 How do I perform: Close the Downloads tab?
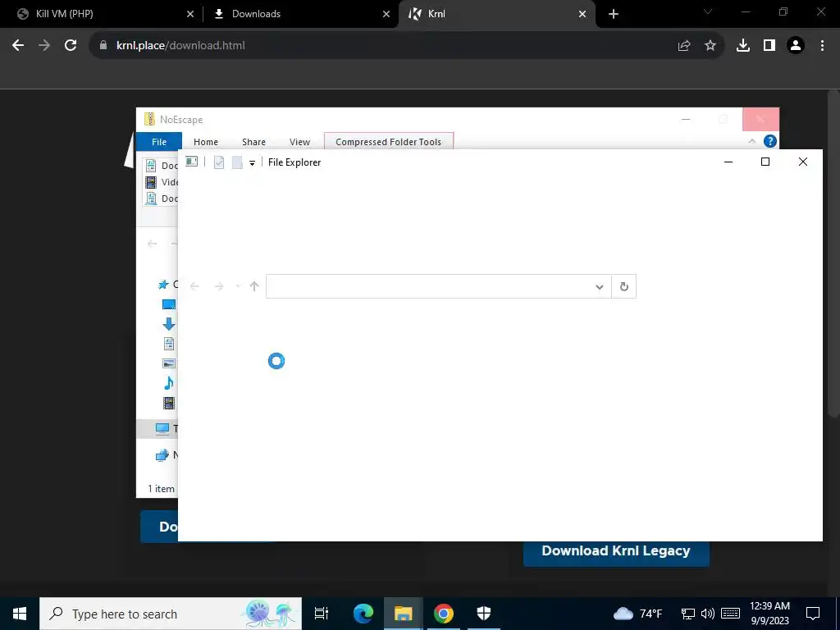(386, 14)
